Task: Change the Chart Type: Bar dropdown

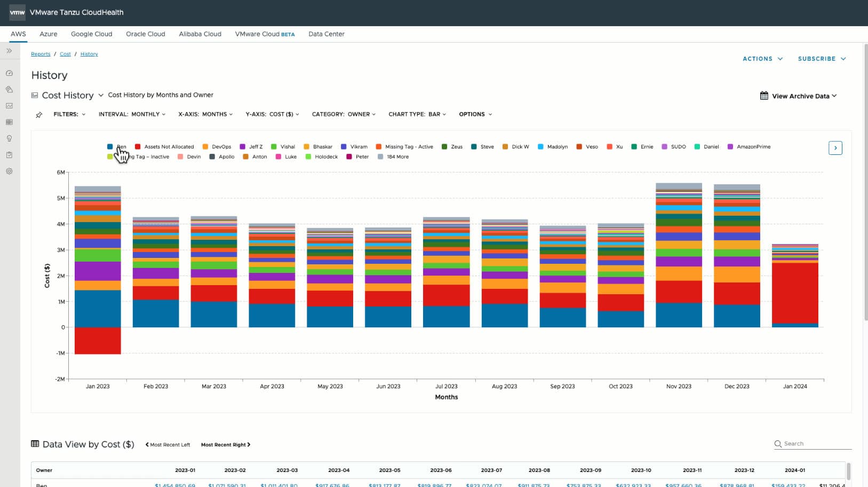Action: pyautogui.click(x=417, y=114)
